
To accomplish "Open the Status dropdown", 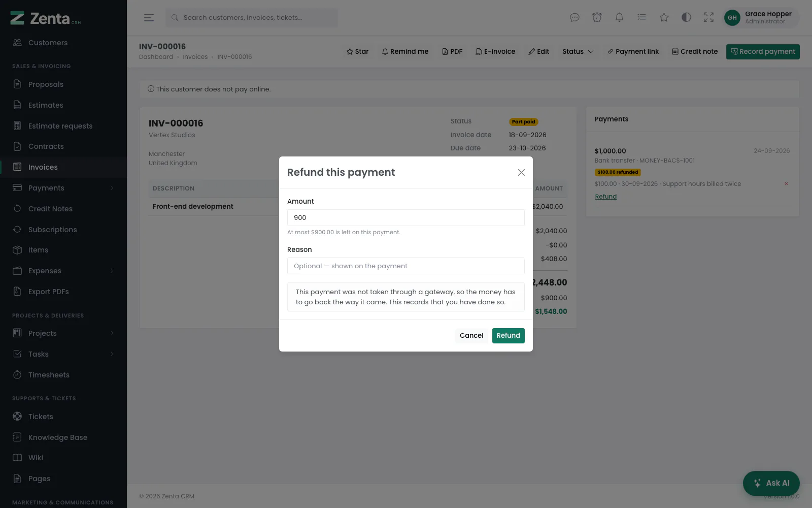I will click(578, 52).
